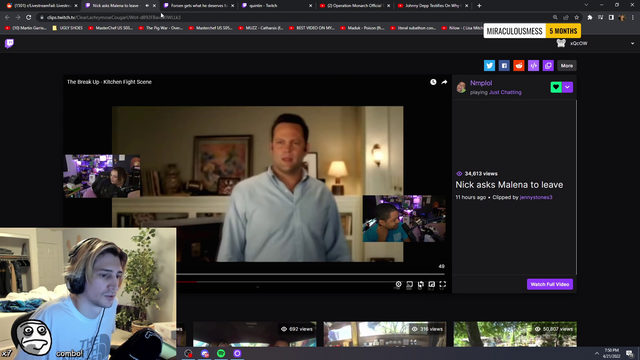Image resolution: width=640 pixels, height=360 pixels.
Task: Switch to the 'Forsen gets what he deserves' tab
Action: pos(198,6)
